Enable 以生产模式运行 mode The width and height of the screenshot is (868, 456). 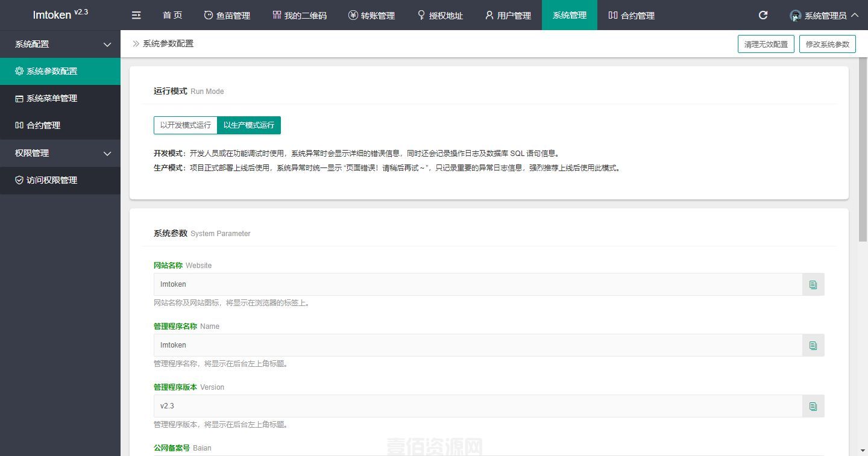click(249, 125)
